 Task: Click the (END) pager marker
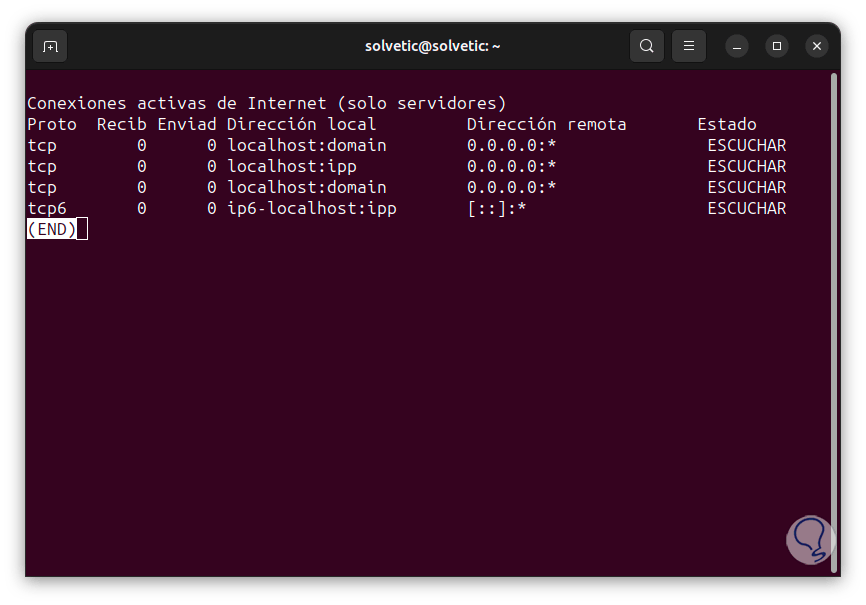[x=52, y=229]
